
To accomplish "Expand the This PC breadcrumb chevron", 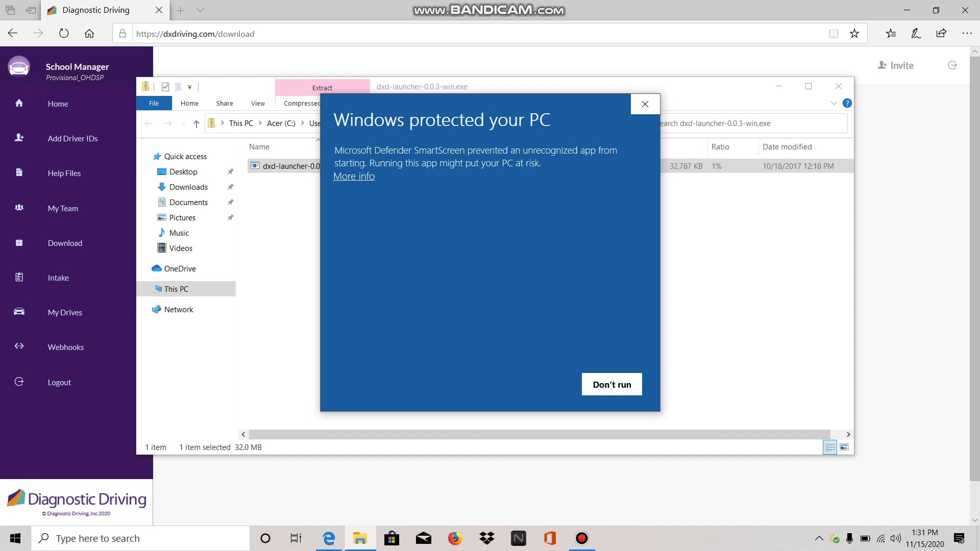I will (260, 123).
